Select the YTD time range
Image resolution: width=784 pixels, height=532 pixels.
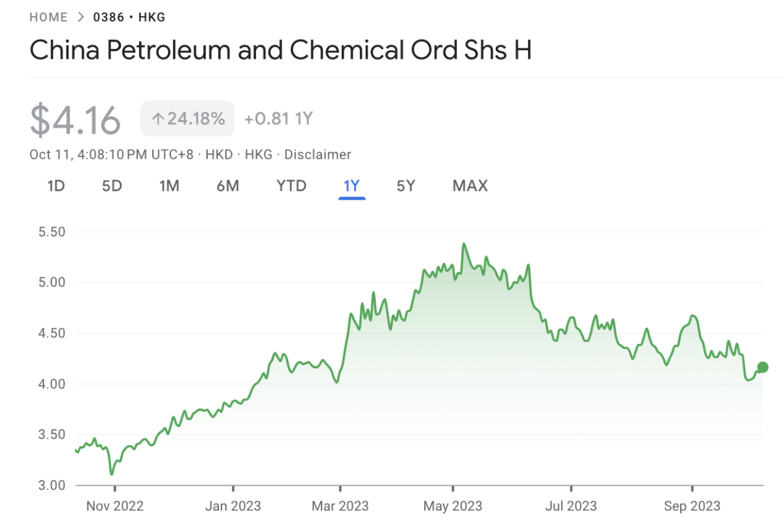point(291,186)
